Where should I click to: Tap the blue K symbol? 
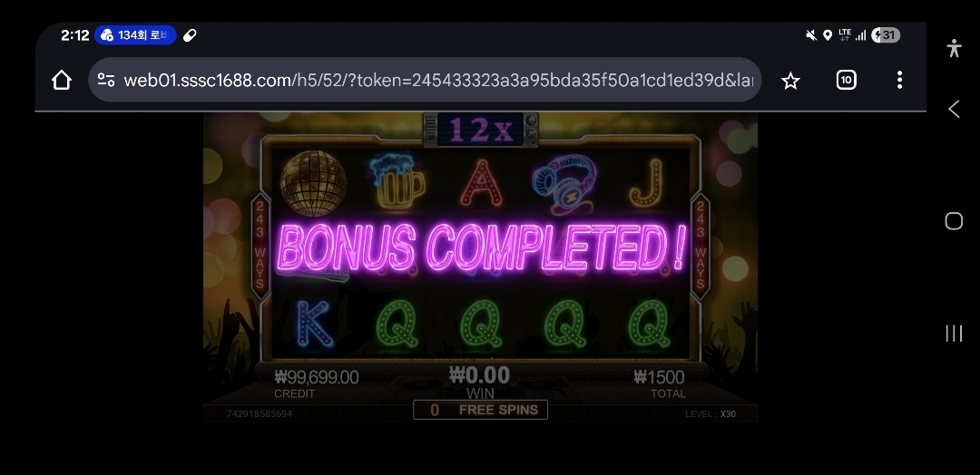point(314,324)
